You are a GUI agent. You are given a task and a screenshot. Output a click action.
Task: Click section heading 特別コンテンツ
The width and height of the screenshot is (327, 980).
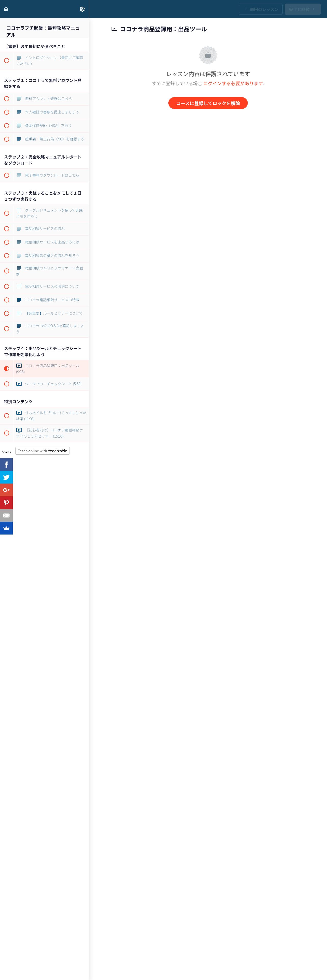coord(18,402)
